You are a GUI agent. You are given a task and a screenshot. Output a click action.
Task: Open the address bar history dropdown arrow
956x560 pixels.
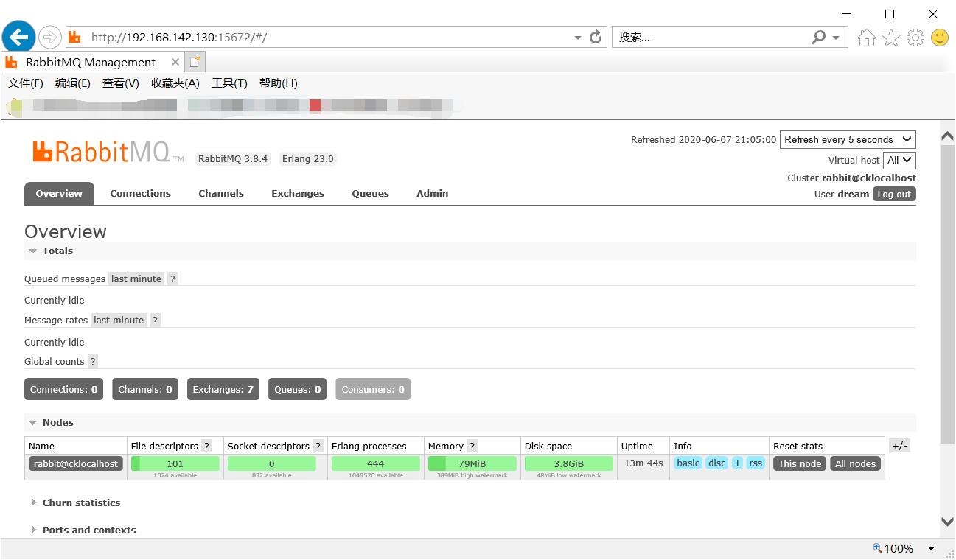coord(578,38)
